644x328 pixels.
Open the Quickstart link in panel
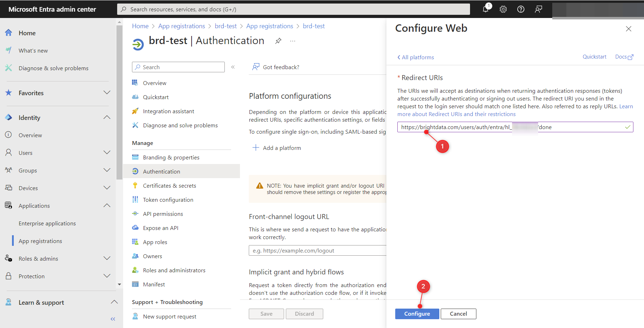pos(594,57)
